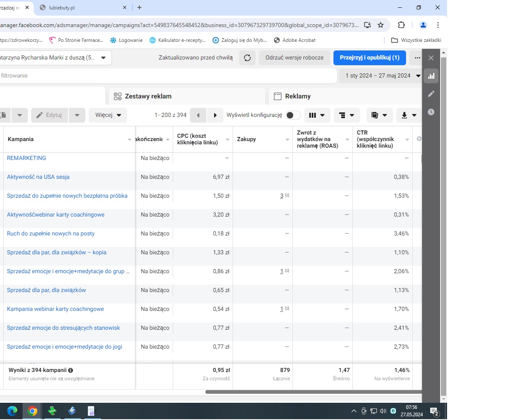Open ROAS column header dropdown arrow

(x=347, y=139)
